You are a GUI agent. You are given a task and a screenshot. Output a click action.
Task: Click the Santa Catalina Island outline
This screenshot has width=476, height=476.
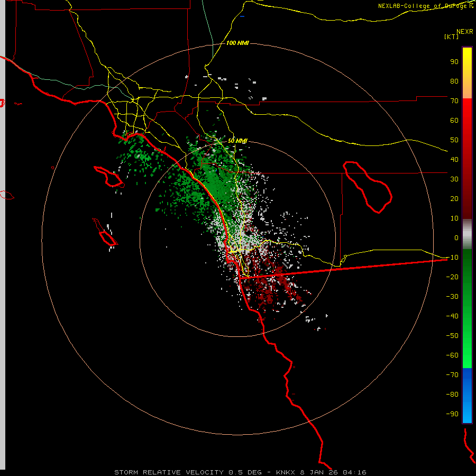(x=109, y=176)
